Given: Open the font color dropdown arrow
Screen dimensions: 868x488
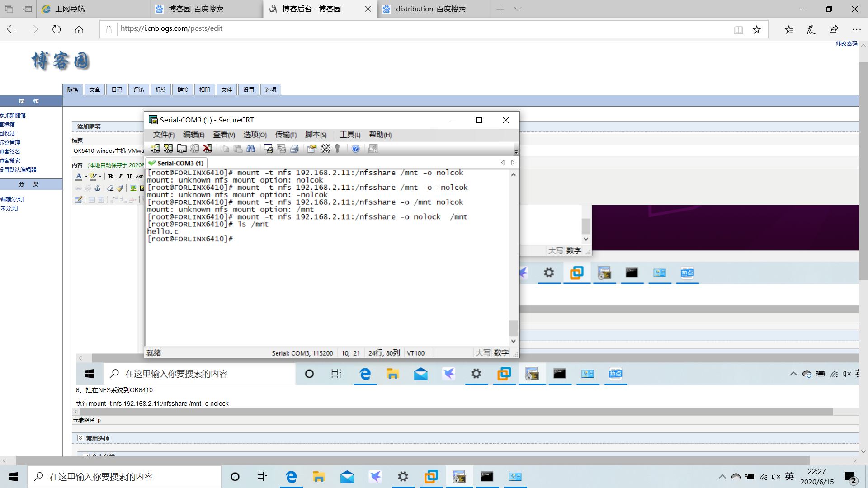Looking at the screenshot, I should click(x=86, y=177).
